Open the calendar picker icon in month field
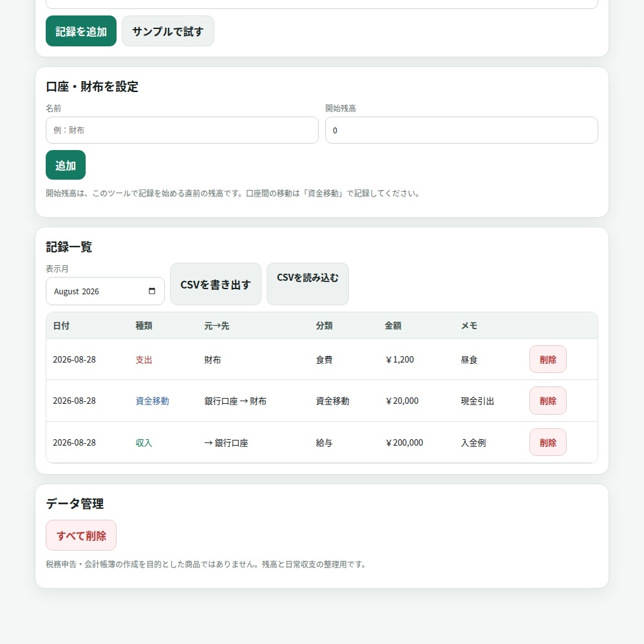The height and width of the screenshot is (644, 644). [x=152, y=291]
